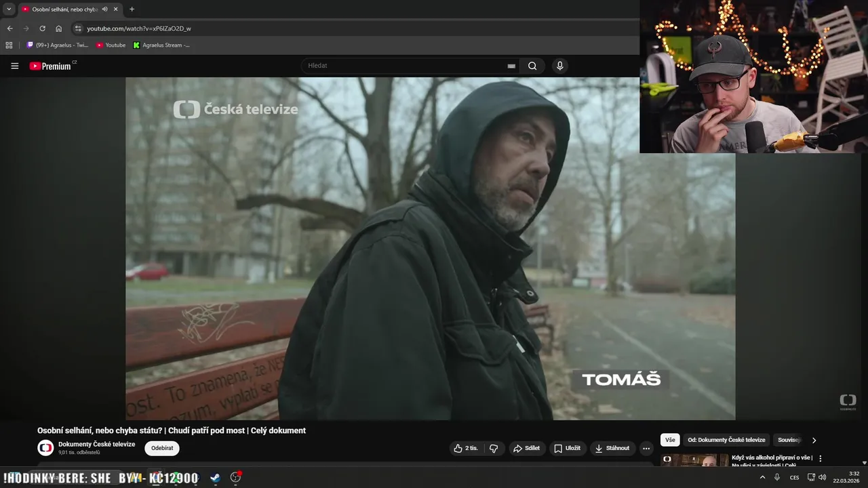The width and height of the screenshot is (868, 488).
Task: Start voice search with microphone icon
Action: click(559, 66)
